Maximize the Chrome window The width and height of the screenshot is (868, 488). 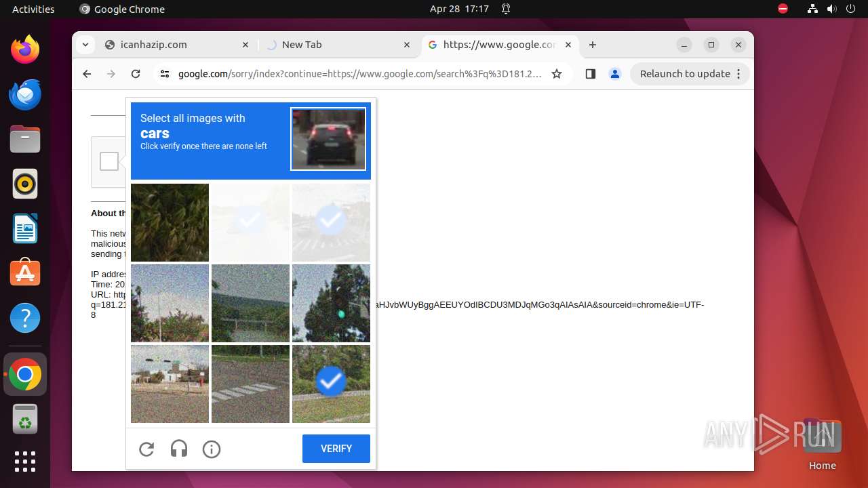click(711, 45)
